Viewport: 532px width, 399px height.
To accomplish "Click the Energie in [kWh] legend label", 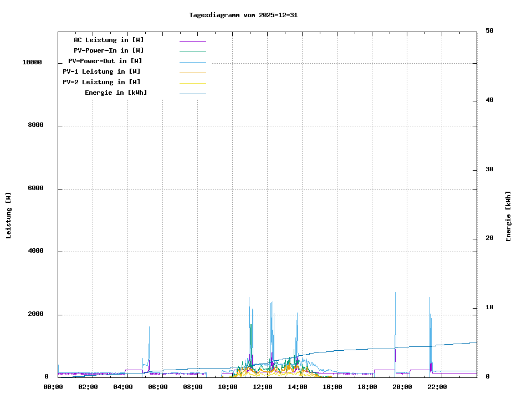I will [x=116, y=93].
